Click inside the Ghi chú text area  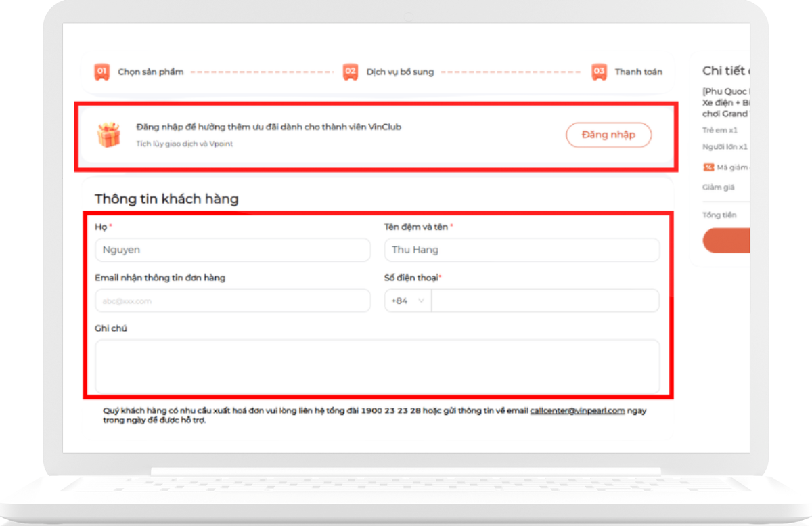[x=377, y=366]
